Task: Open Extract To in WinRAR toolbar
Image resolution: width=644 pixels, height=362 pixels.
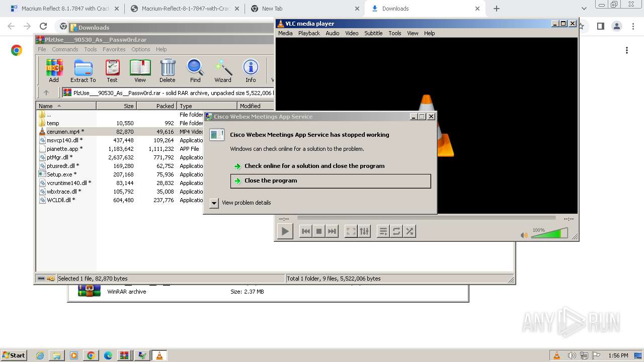Action: (83, 70)
